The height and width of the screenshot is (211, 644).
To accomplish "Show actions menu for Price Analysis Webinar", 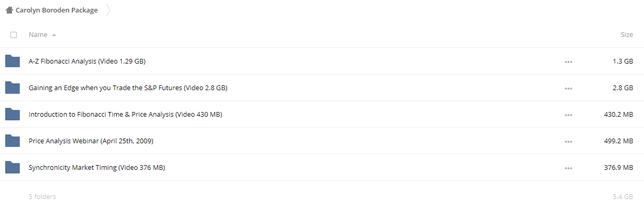I will [x=568, y=141].
